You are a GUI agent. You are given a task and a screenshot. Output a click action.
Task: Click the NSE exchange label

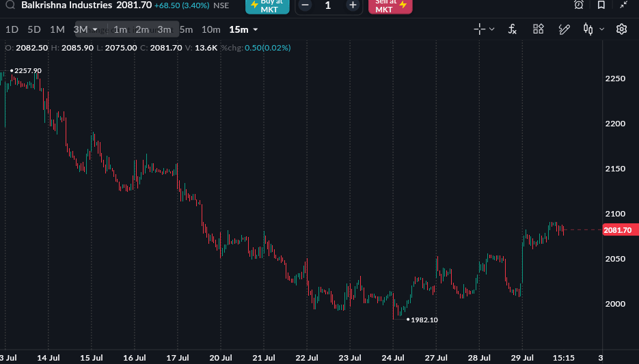tap(221, 5)
